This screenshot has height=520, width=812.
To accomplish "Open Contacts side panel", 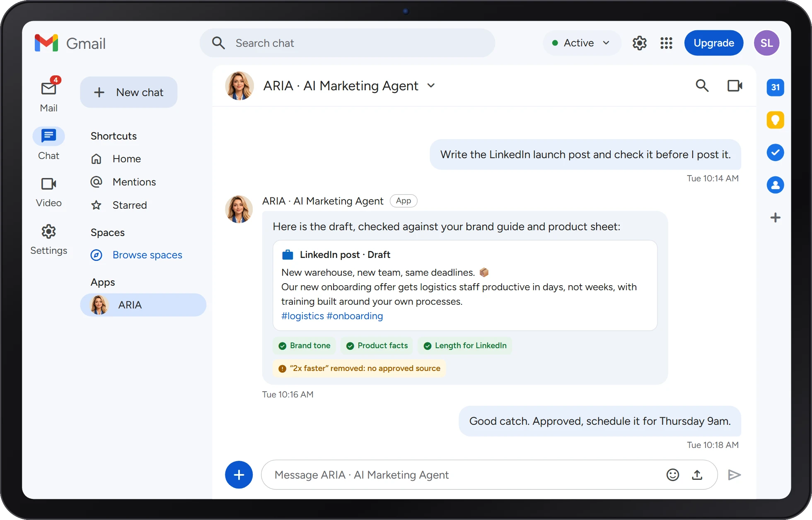I will point(775,185).
